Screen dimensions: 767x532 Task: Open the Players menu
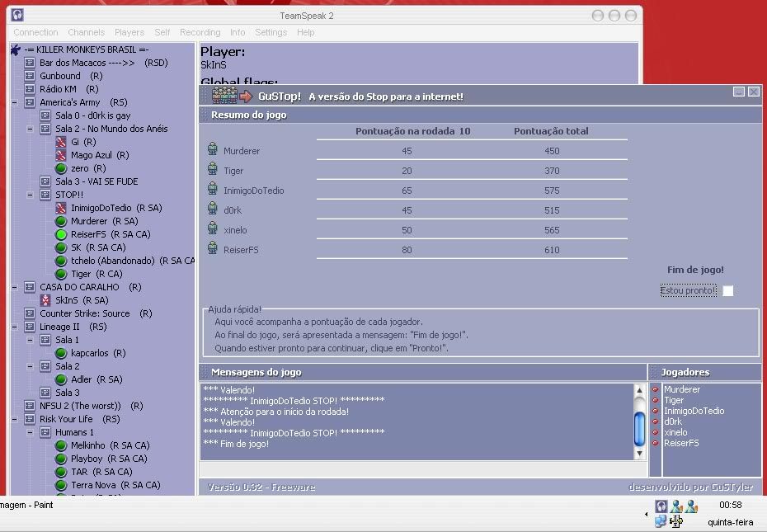tap(129, 32)
